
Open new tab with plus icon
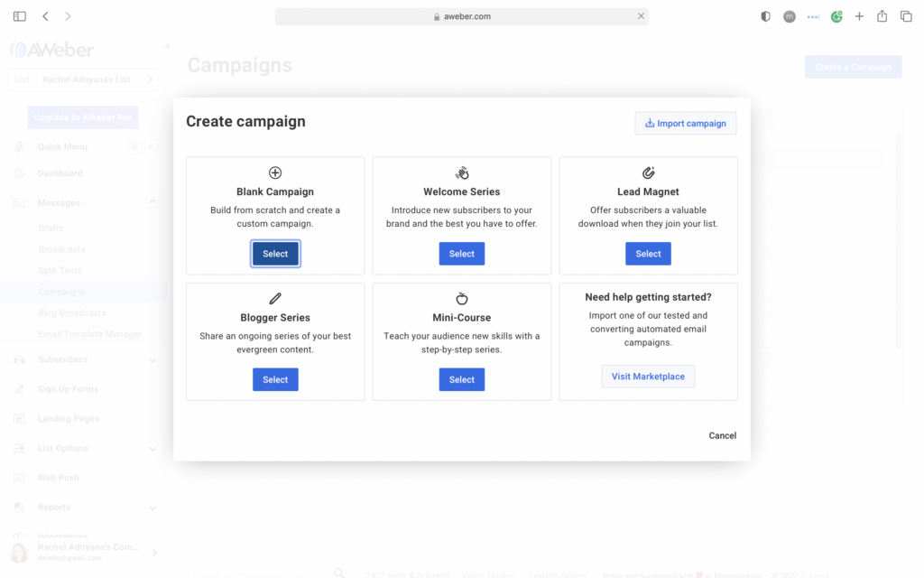tap(859, 16)
